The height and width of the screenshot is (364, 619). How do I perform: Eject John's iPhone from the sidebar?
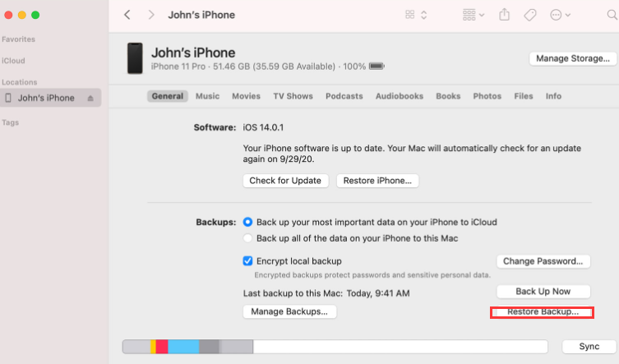[x=90, y=98]
